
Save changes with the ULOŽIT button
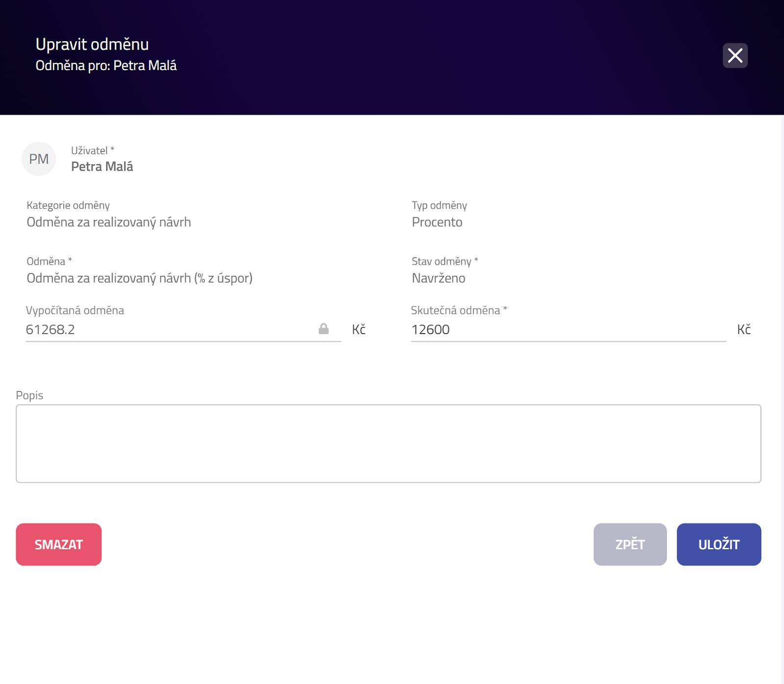click(x=719, y=544)
